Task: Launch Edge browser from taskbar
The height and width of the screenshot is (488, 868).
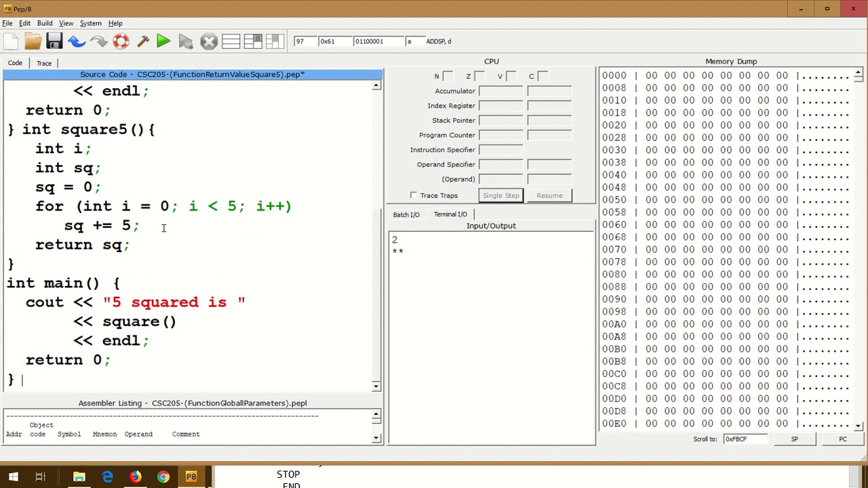Action: pyautogui.click(x=107, y=477)
